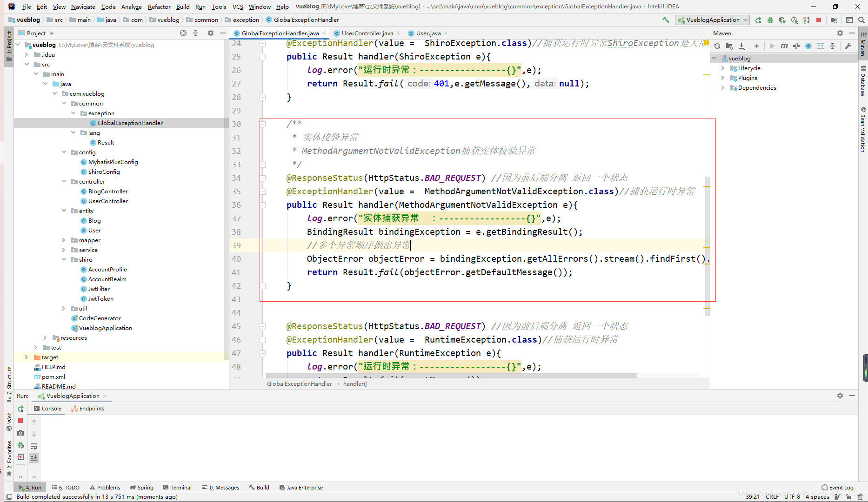Download Maven sources and documentation
The height and width of the screenshot is (502, 868).
(x=742, y=46)
